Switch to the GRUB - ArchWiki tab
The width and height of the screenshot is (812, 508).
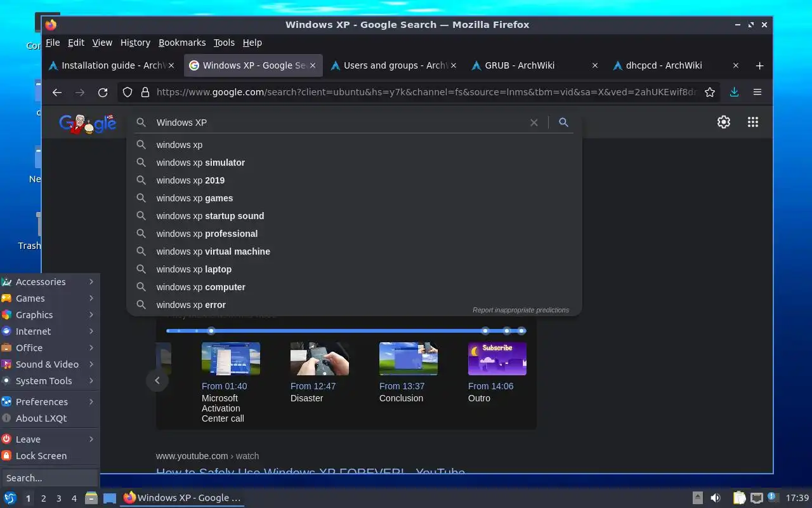pos(535,65)
